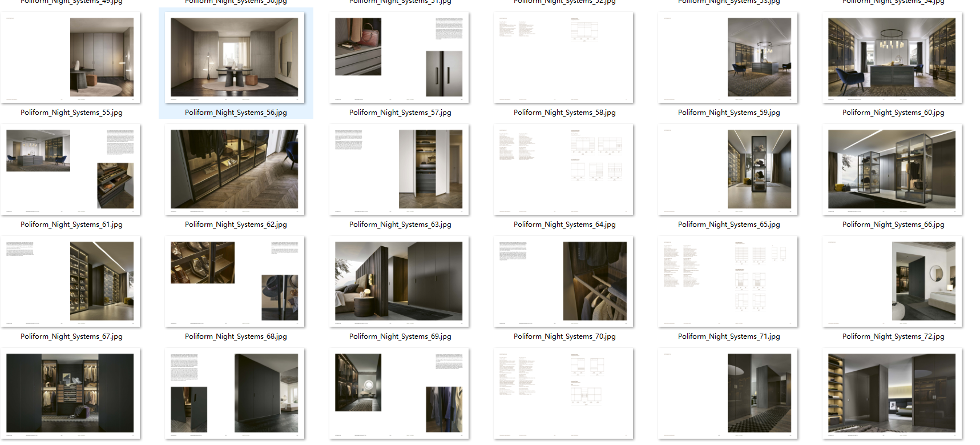Select the highlighted Poliform_Night_Systems_56.jpg thumbnail

click(235, 57)
